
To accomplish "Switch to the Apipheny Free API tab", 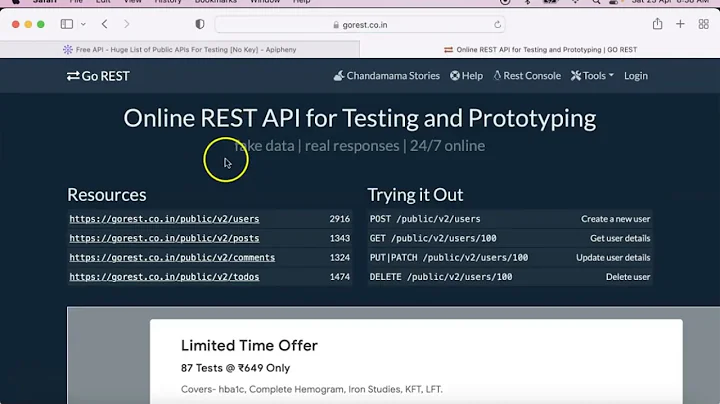I will pos(180,50).
